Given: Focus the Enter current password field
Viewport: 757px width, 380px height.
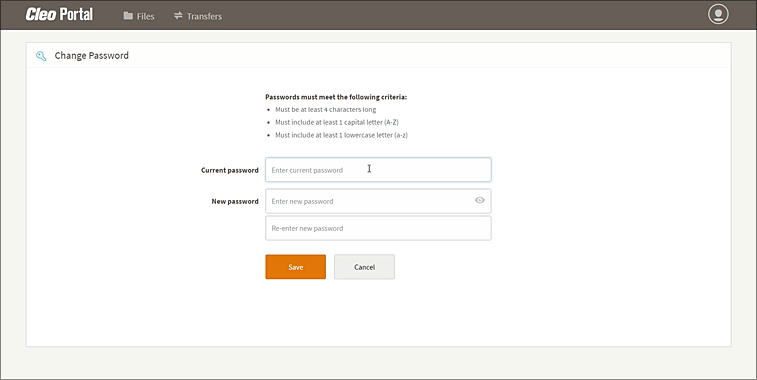Looking at the screenshot, I should point(378,169).
